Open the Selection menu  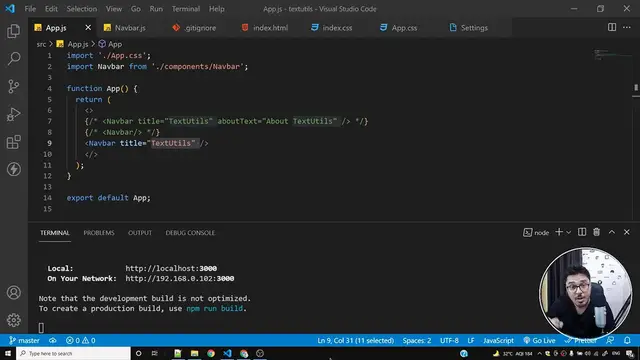pyautogui.click(x=82, y=9)
